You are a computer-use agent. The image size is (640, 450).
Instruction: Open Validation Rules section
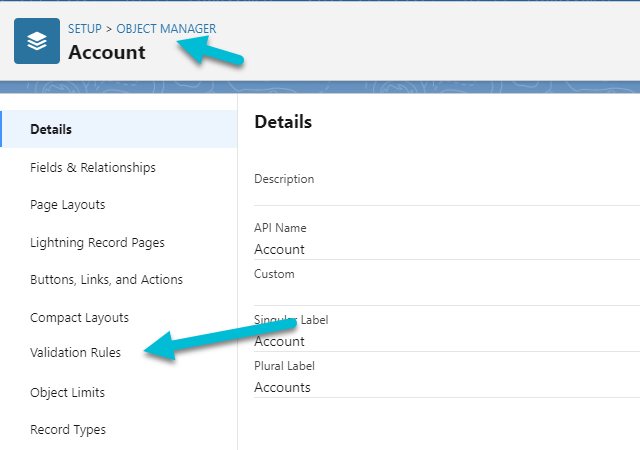75,352
